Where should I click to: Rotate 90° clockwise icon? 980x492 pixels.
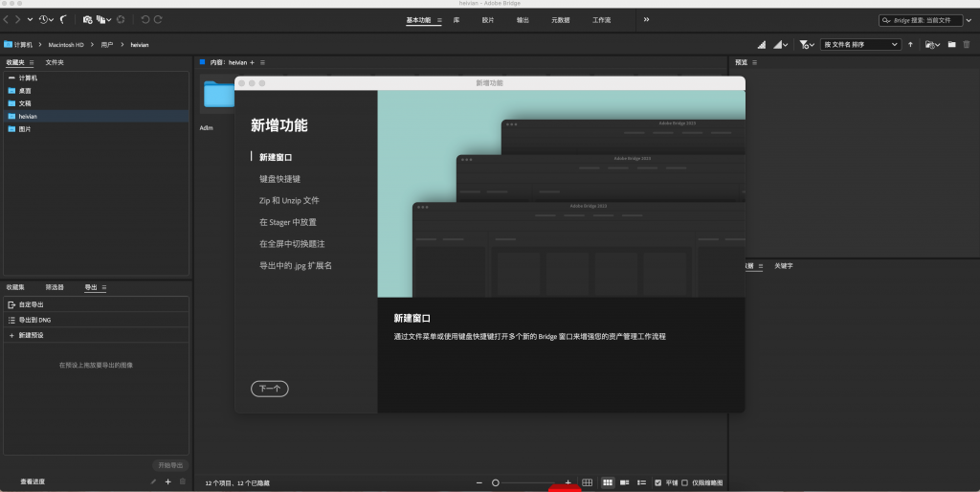point(158,20)
